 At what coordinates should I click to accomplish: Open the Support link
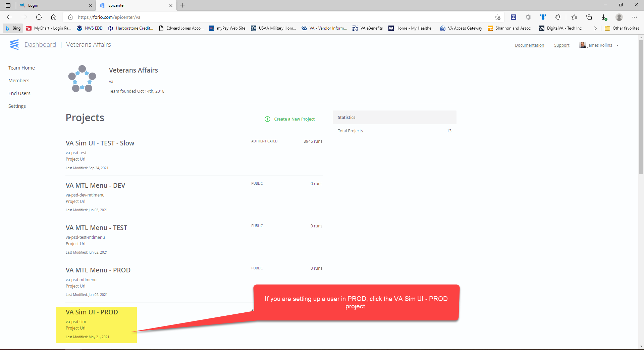coord(561,45)
